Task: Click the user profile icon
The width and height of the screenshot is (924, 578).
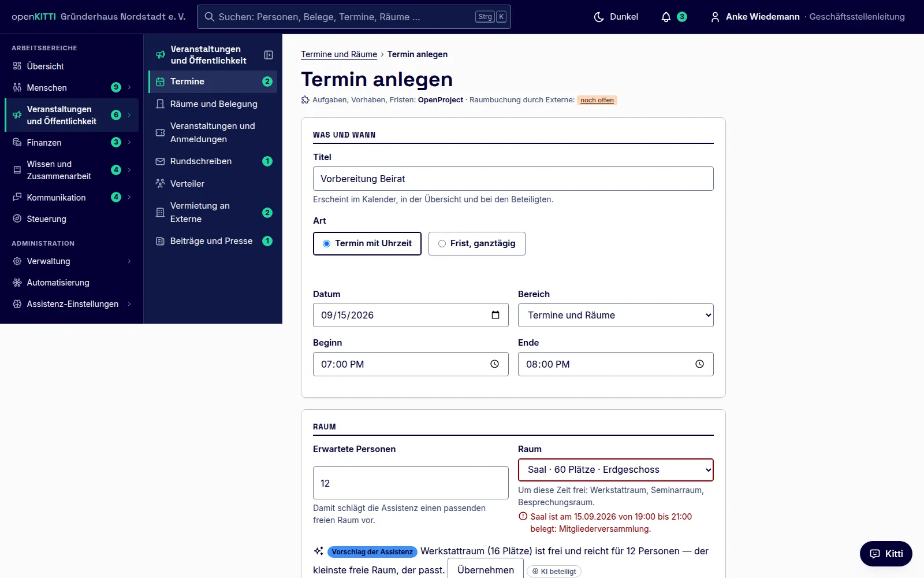Action: coord(715,17)
